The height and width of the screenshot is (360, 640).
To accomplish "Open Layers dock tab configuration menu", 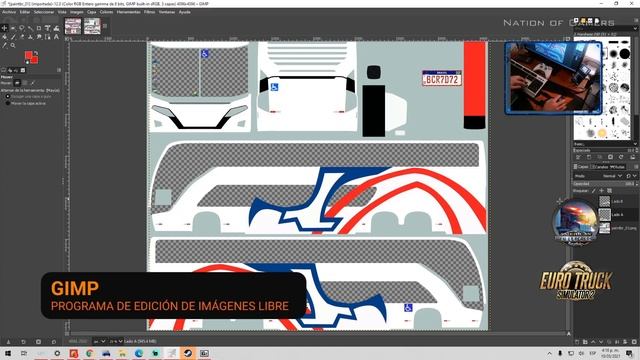I will (x=636, y=167).
